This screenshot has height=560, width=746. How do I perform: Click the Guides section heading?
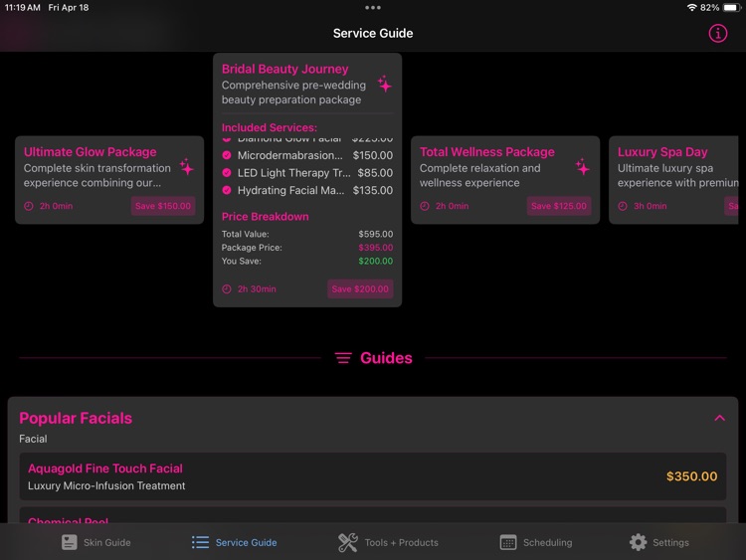(x=386, y=358)
